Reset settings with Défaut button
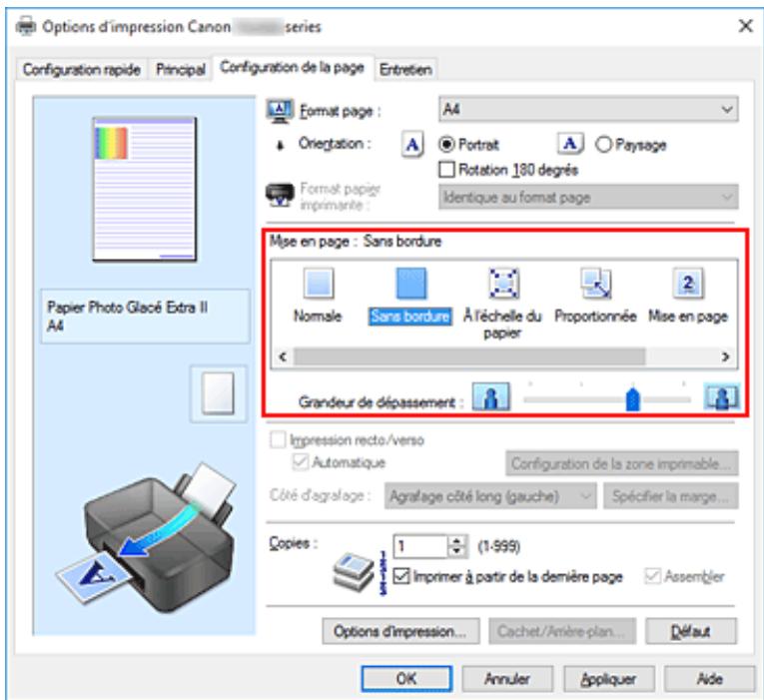Viewport: 764px width, 700px height. coord(691,631)
